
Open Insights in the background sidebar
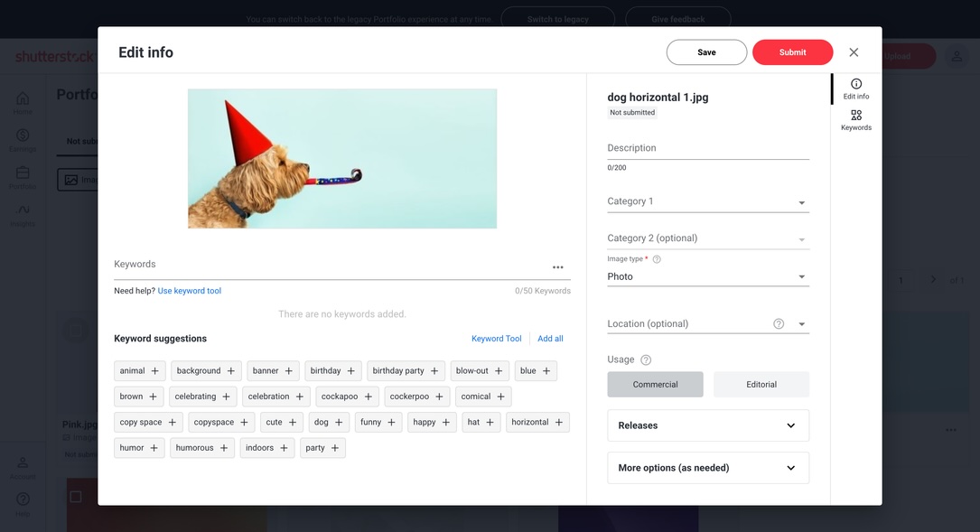[x=23, y=216]
